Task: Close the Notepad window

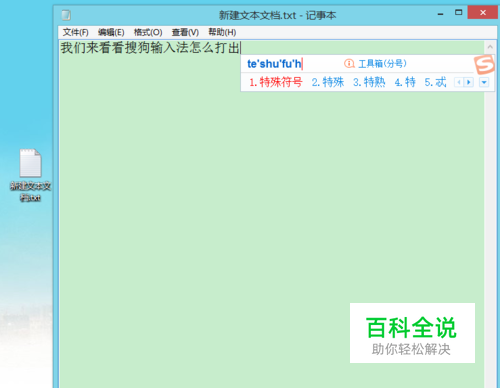Action: click(x=483, y=13)
